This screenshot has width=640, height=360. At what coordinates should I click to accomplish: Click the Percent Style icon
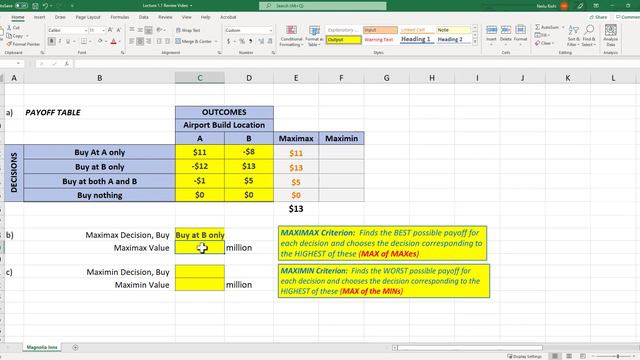242,41
